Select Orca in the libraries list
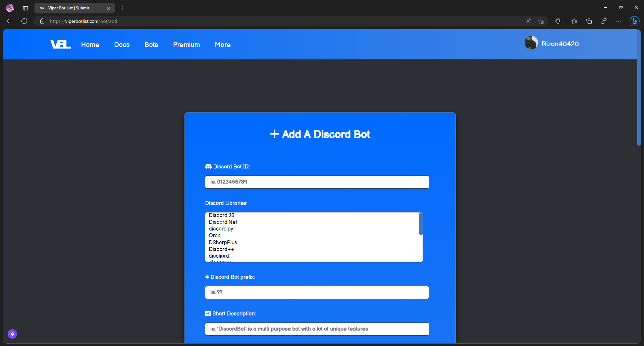 [215, 235]
